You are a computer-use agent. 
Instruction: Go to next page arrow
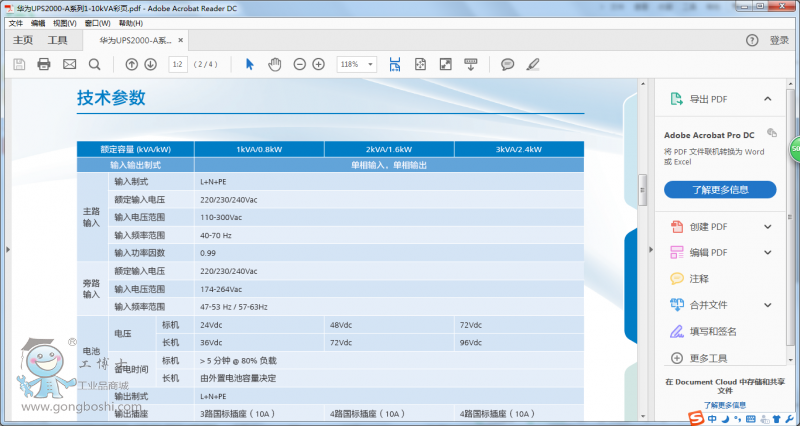coord(151,64)
